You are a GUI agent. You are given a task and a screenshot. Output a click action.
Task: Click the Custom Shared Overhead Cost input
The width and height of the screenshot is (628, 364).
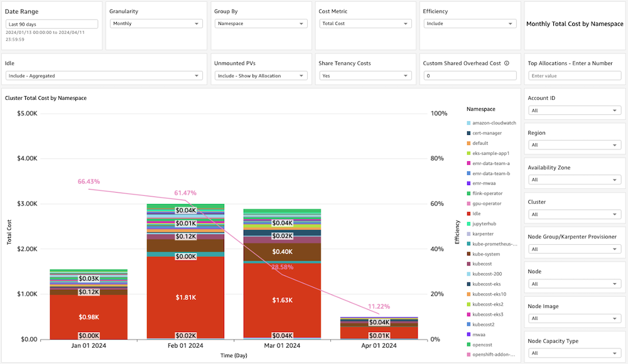(x=470, y=76)
